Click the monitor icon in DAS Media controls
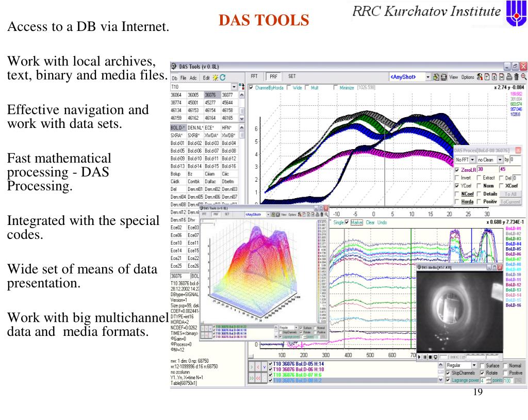 click(x=436, y=357)
